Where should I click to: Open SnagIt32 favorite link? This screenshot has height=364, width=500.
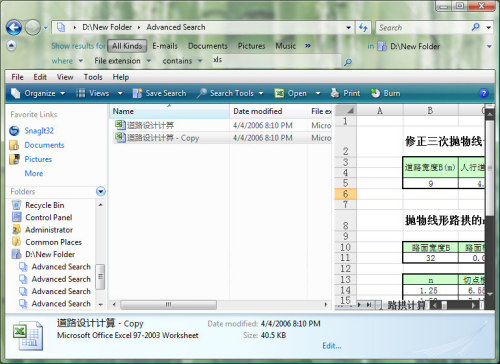coord(39,131)
